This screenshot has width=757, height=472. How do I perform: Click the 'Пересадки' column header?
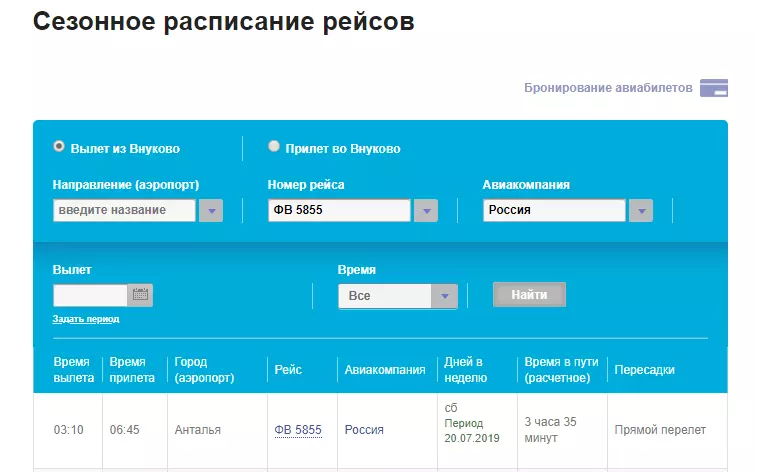(x=645, y=370)
